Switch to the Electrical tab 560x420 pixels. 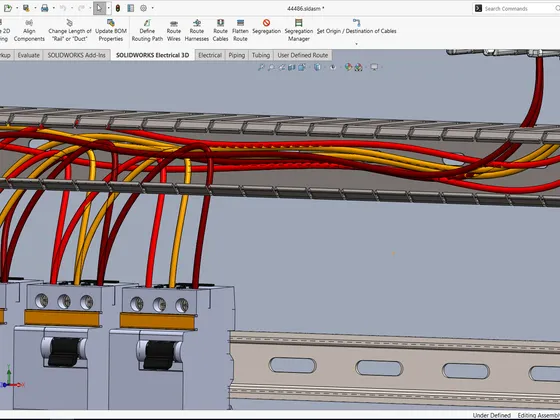[x=210, y=55]
